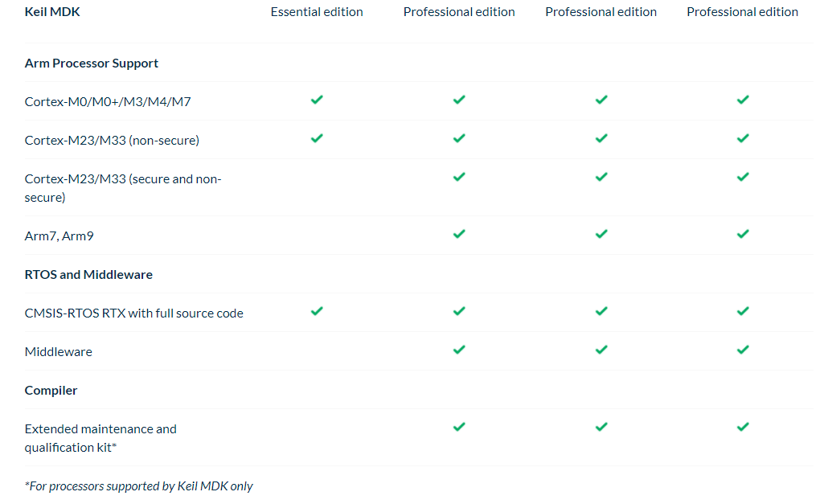The image size is (820, 504).
Task: Click the footnote about Keil MDK processors
Action: tap(139, 486)
